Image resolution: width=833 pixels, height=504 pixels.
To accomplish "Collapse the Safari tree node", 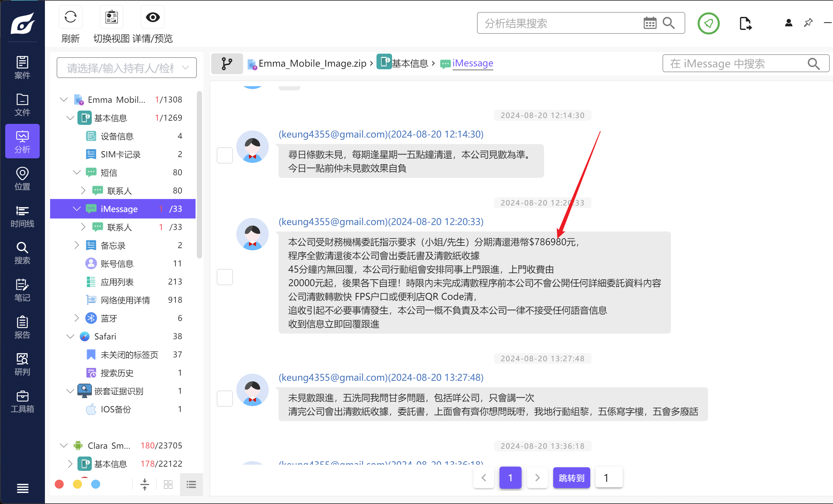I will point(70,337).
